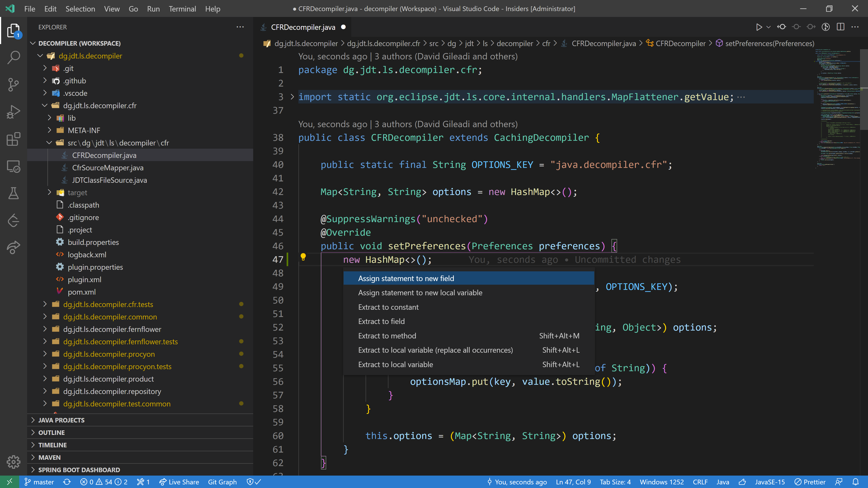This screenshot has width=868, height=488.
Task: Open the Search view in activity bar
Action: [x=14, y=57]
